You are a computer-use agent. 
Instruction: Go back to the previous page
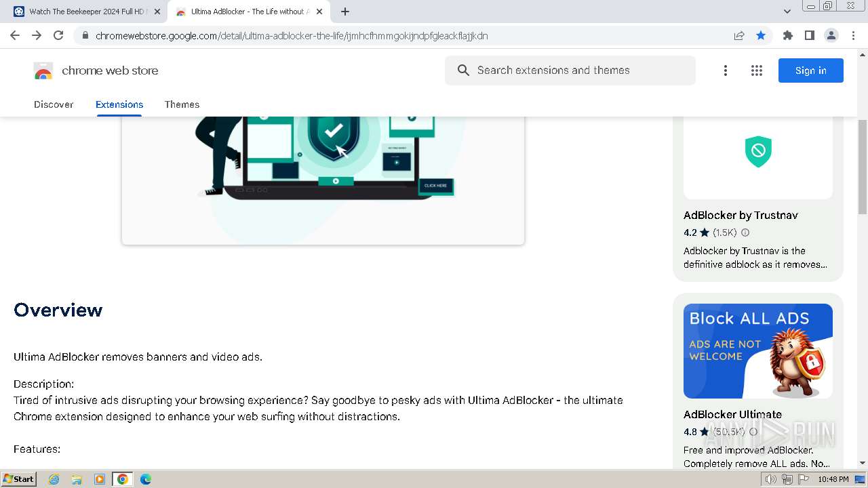point(15,35)
